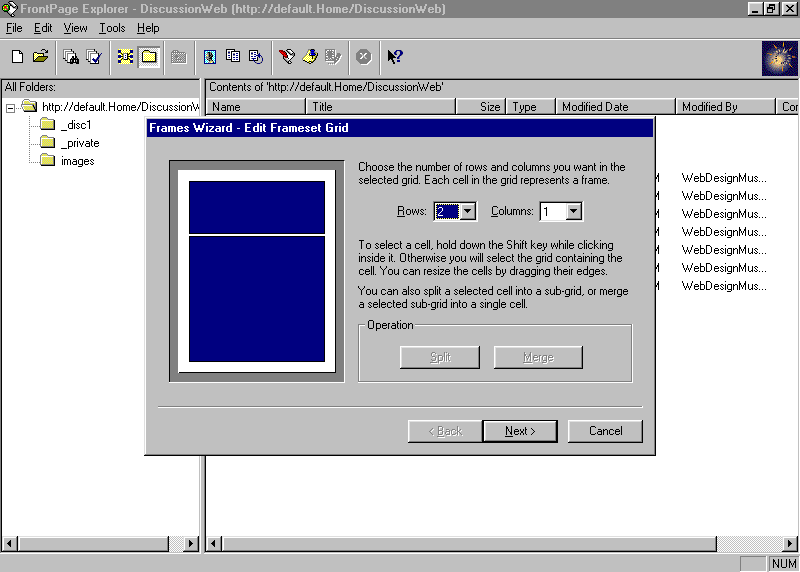The image size is (800, 572).
Task: Sort by the Size column header
Action: tap(481, 107)
